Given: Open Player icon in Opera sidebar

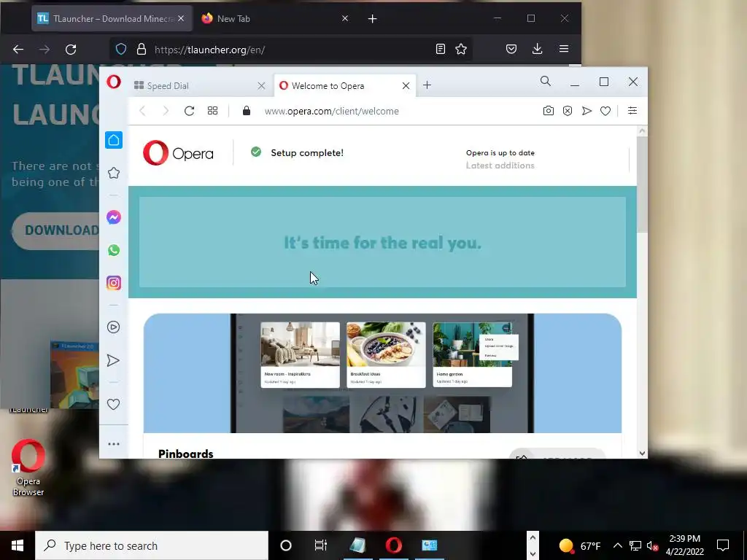Looking at the screenshot, I should click(x=113, y=327).
